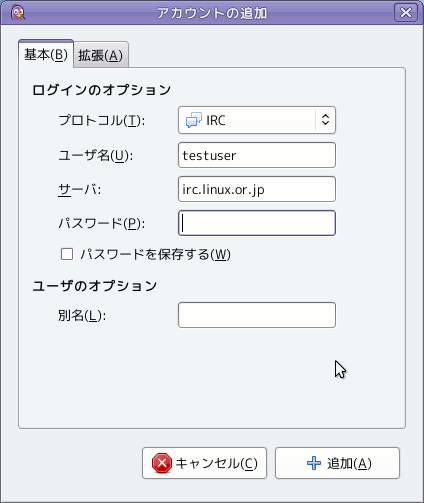Click the IRC chat bubbles protocol icon
The height and width of the screenshot is (503, 424).
coord(194,120)
